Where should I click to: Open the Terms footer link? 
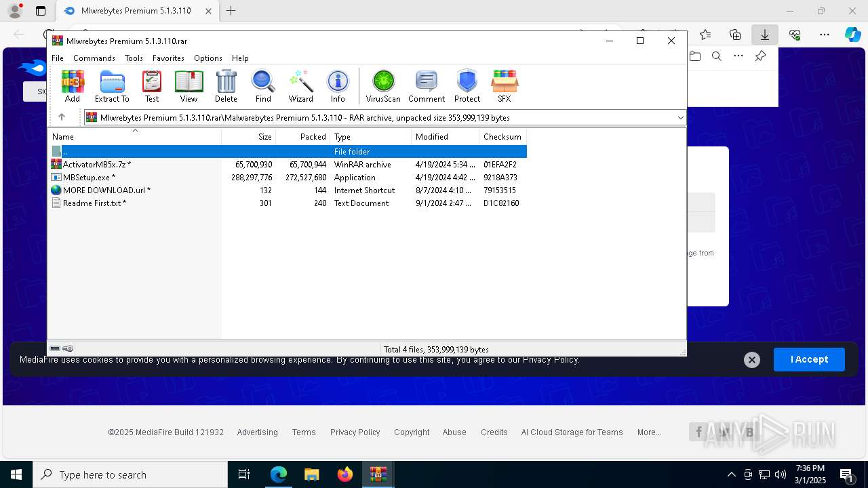(x=304, y=432)
